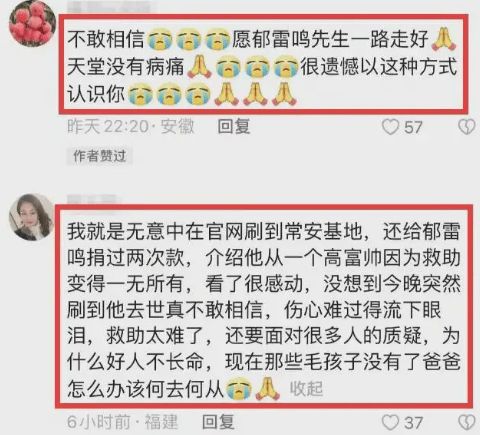Reply to the comment from 福建
Screen dimensions: 480x435
tap(218, 422)
